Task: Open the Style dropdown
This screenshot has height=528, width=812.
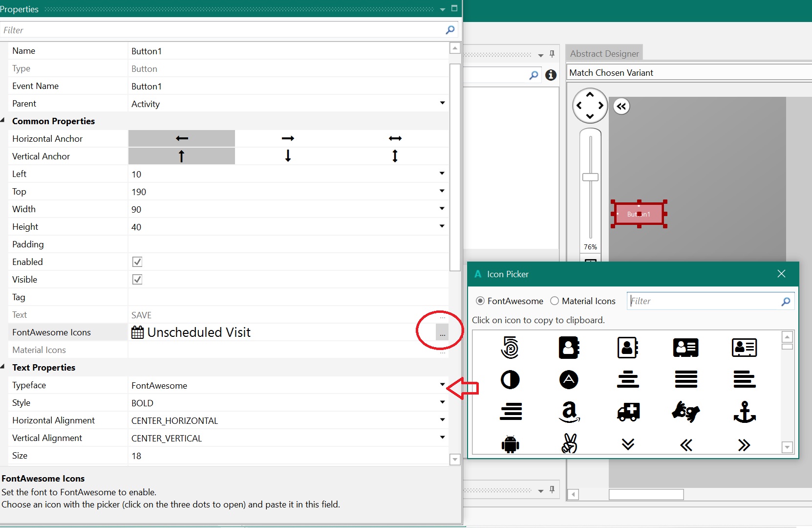Action: pyautogui.click(x=442, y=402)
